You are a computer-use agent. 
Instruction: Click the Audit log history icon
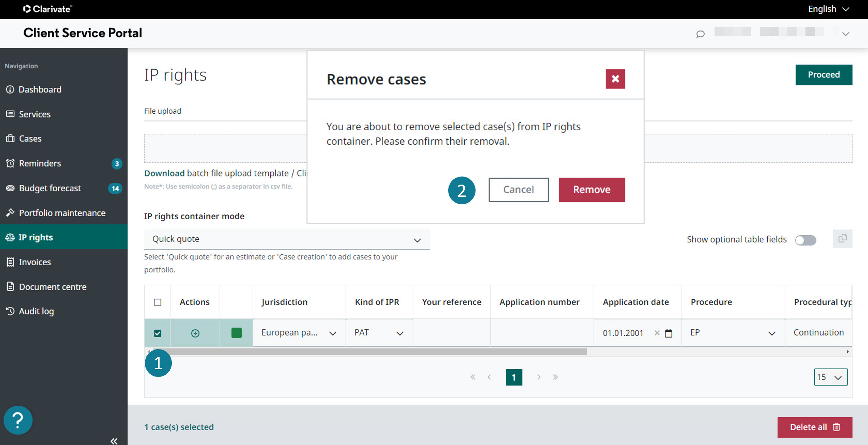[x=10, y=311]
